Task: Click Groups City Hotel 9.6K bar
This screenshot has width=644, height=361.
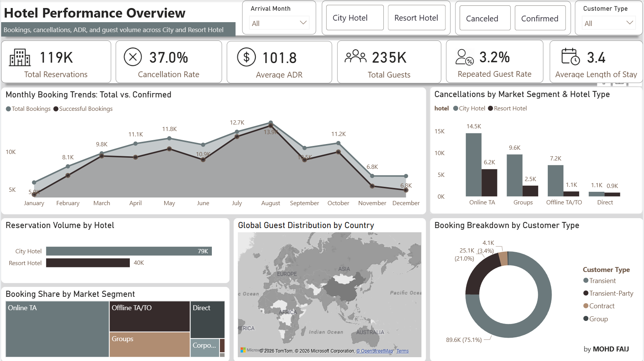Action: 515,175
